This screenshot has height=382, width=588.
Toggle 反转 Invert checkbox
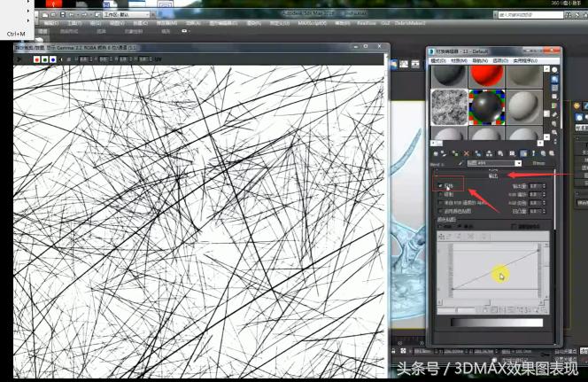440,186
